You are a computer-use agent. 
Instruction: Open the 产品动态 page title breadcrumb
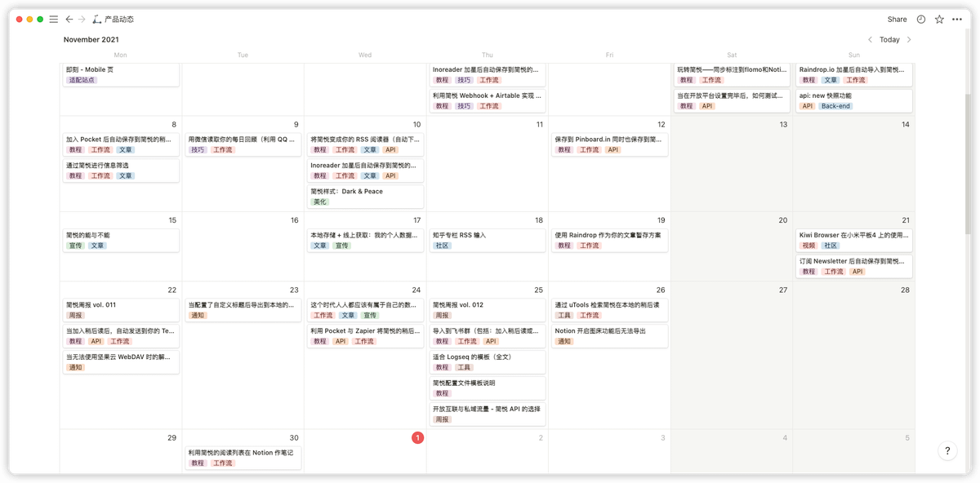point(118,19)
